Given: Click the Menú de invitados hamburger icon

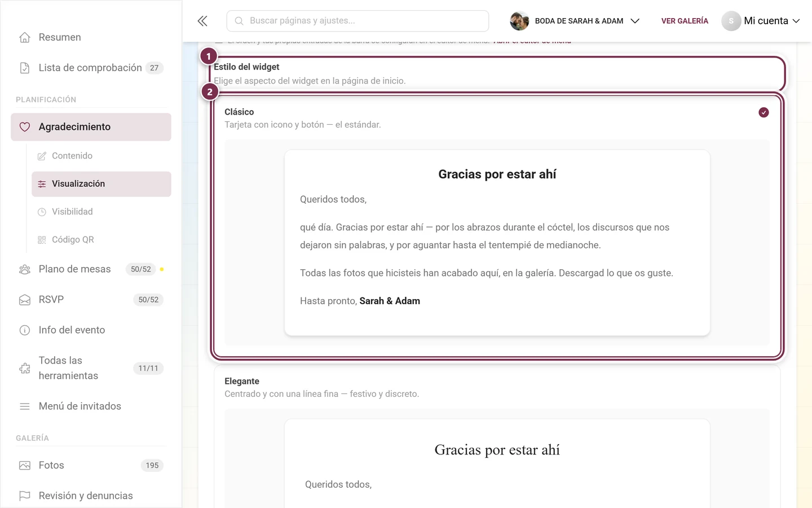Looking at the screenshot, I should [25, 406].
